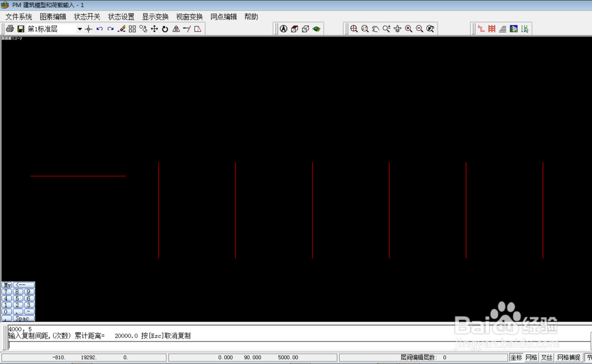Click the wireframe 3D box icon
The image size is (592, 364).
305,28
